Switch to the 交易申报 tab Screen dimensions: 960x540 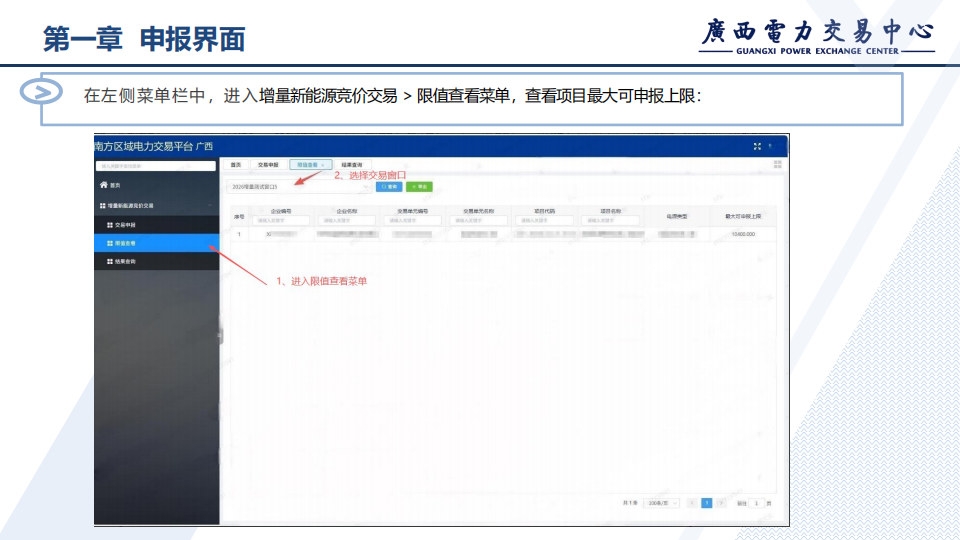coord(268,165)
